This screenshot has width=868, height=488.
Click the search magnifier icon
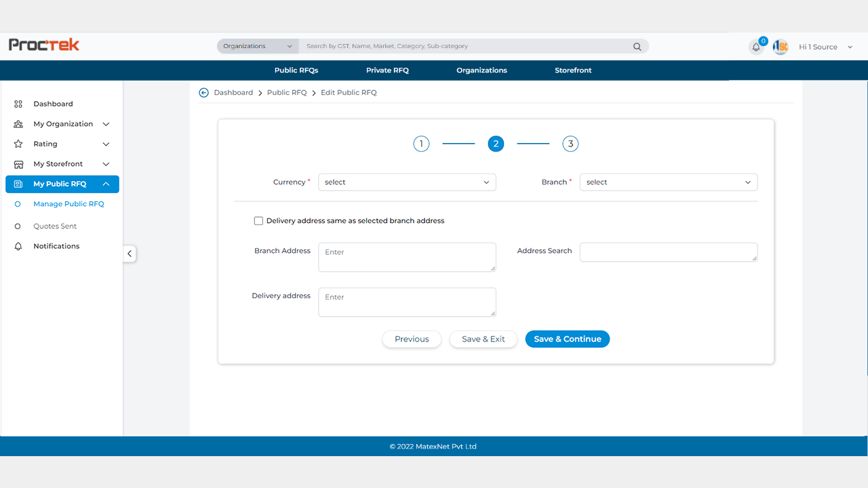tap(637, 47)
